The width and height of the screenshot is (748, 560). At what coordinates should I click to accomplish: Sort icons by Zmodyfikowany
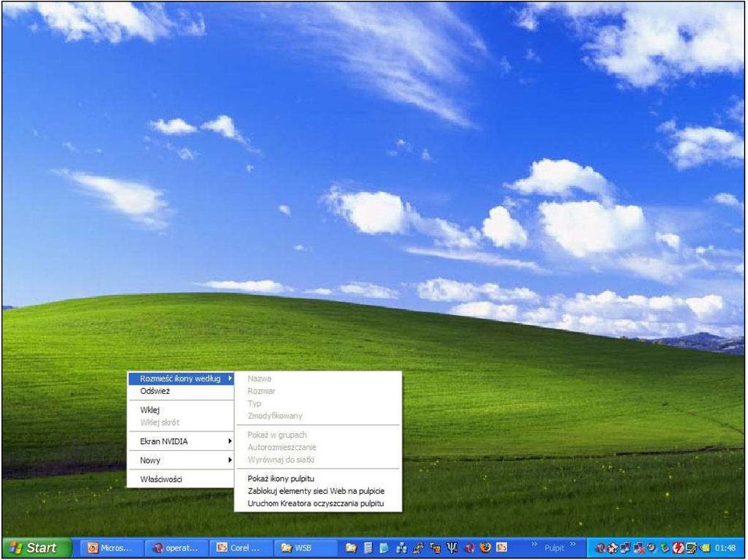coord(318,416)
